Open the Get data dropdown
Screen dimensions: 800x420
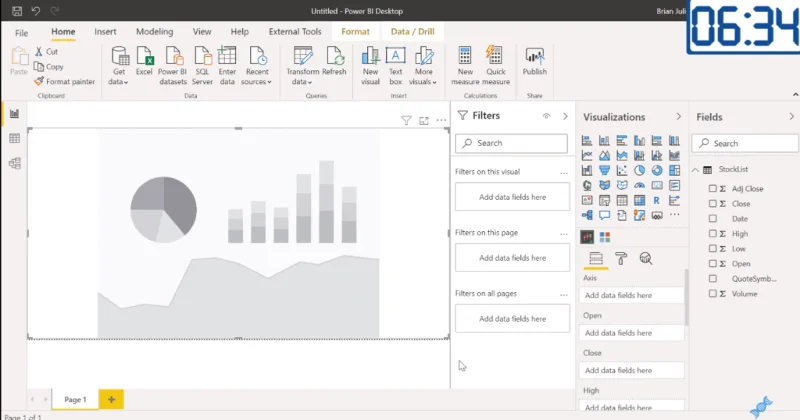click(118, 65)
